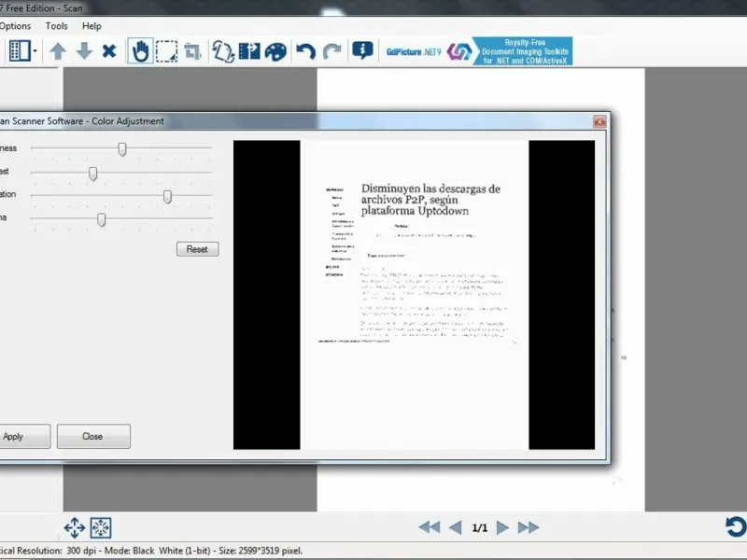
Task: Click the rotate refresh icon at bottom right
Action: [736, 526]
